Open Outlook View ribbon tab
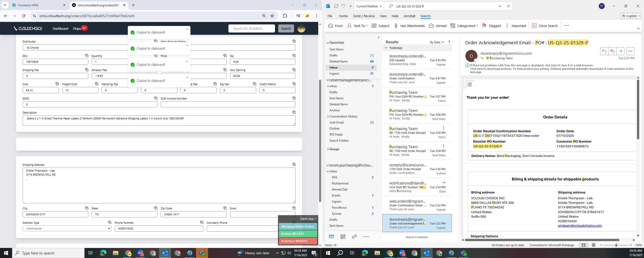This screenshot has width=644, height=258. coord(383,16)
